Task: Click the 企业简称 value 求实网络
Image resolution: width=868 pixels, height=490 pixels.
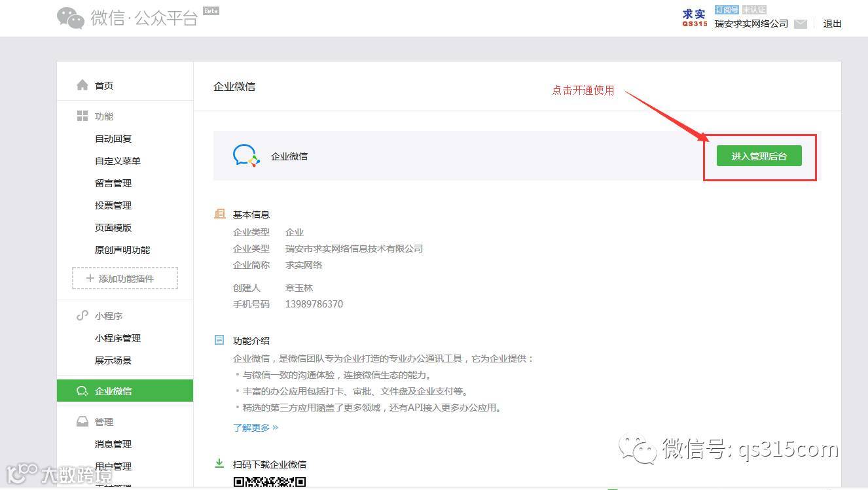Action: (304, 265)
